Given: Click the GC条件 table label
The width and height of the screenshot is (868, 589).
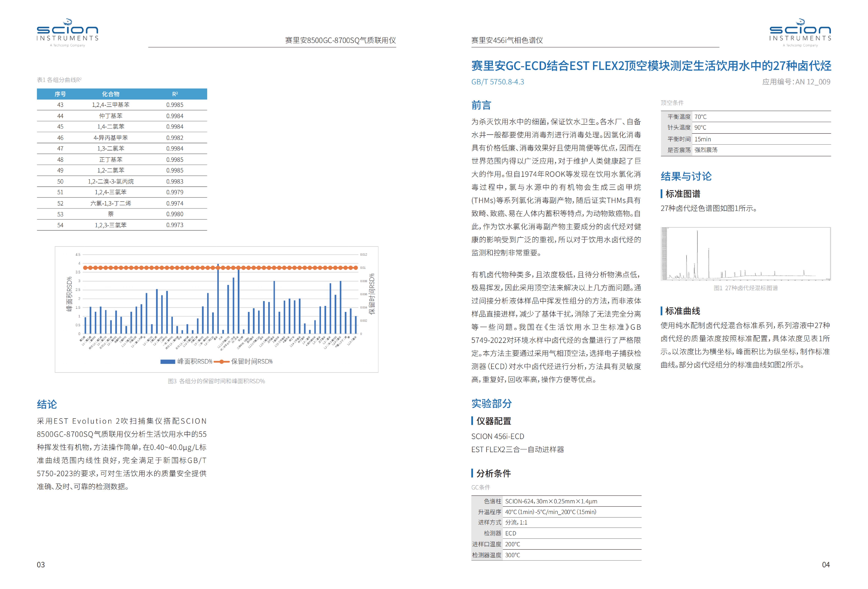Looking at the screenshot, I should pyautogui.click(x=481, y=487).
